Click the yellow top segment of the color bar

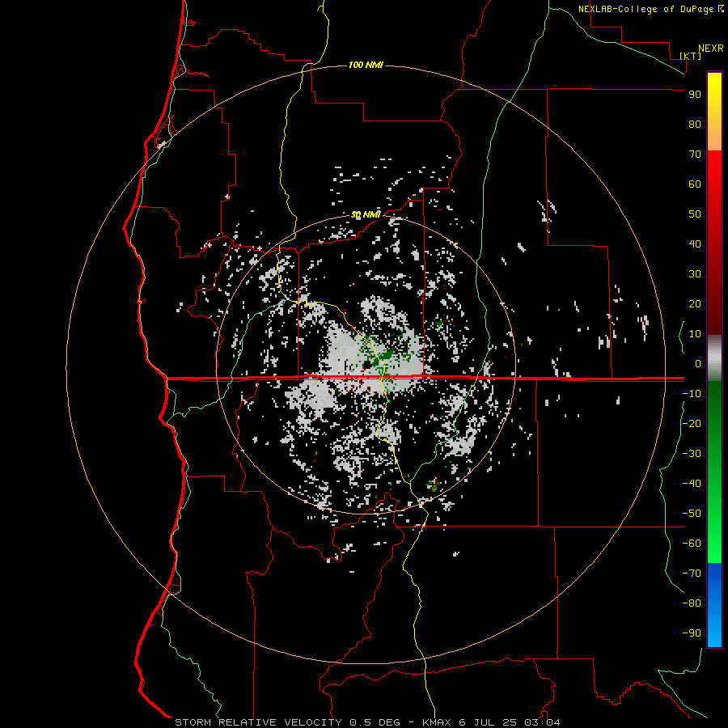(714, 112)
